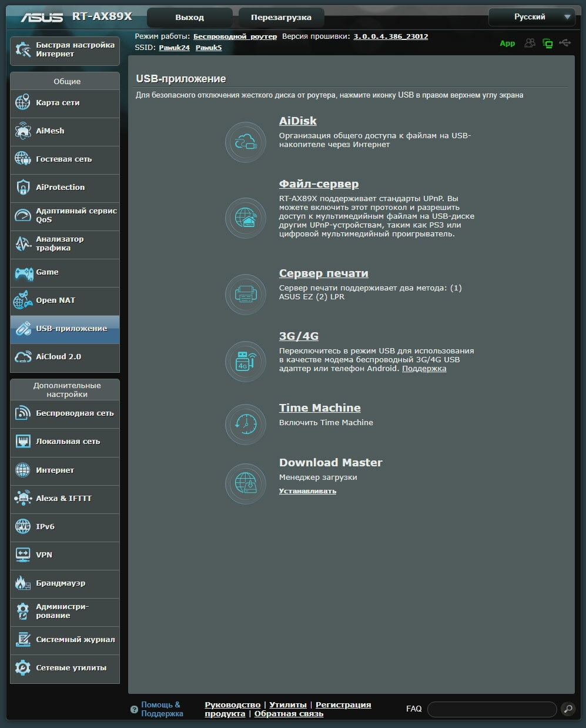The image size is (586, 728).
Task: Click firmware version 3.0.0.4.386_23012 link
Action: (391, 36)
